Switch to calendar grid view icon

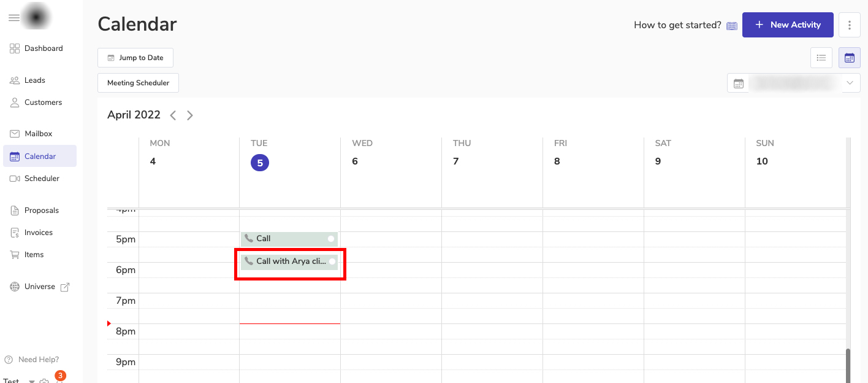pos(850,58)
